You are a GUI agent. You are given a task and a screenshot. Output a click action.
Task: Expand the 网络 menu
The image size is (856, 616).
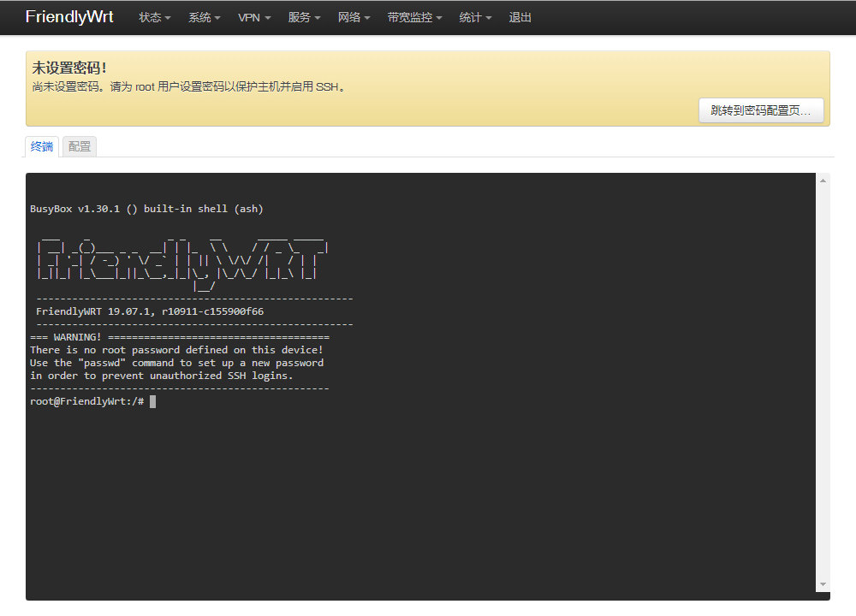click(x=354, y=17)
